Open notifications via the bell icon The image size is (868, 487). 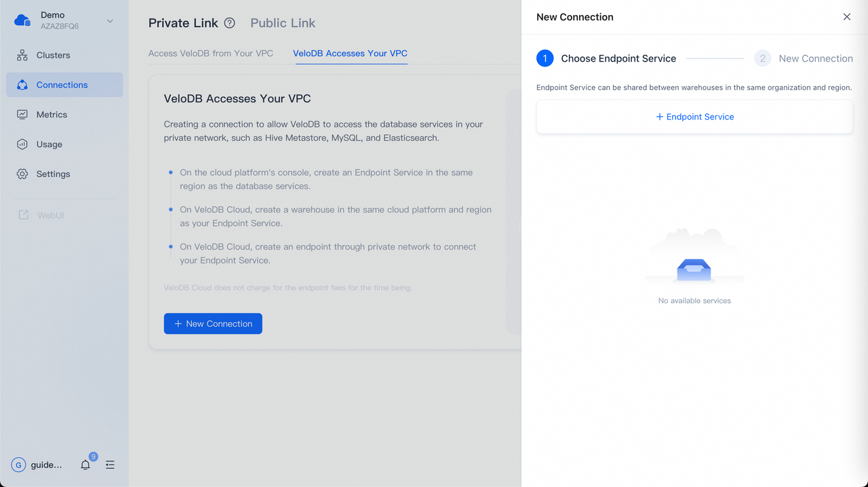pyautogui.click(x=85, y=465)
